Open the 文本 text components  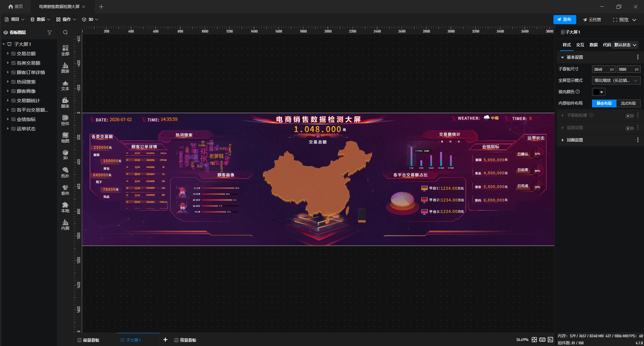point(65,85)
